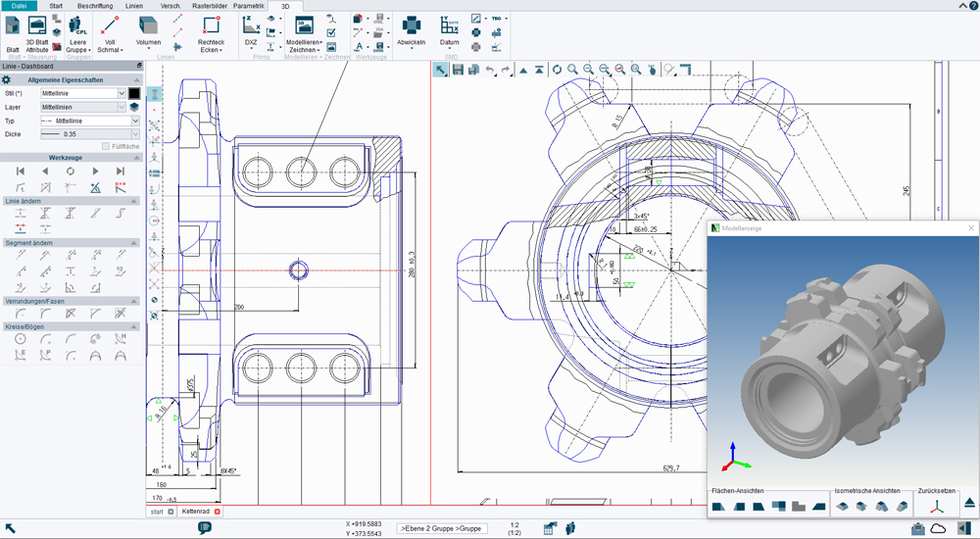Switch to the Beschriftung ribbon tab
This screenshot has height=539, width=980.
click(95, 6)
